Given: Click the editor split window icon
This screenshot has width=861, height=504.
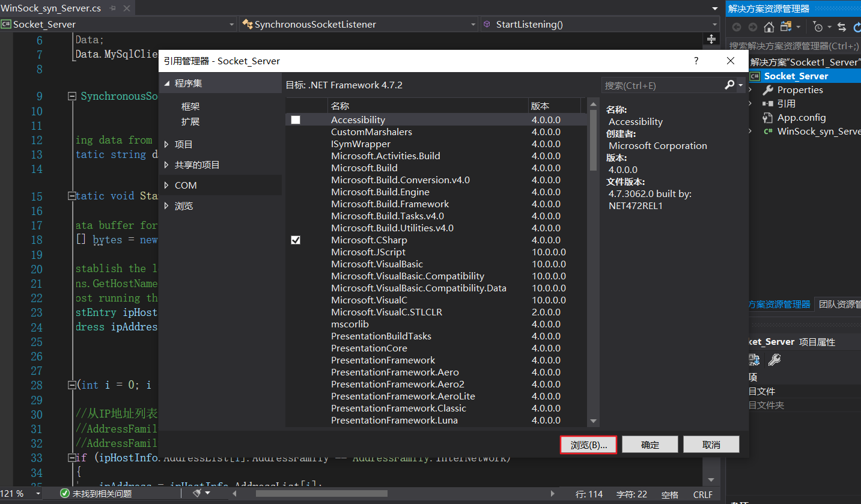Looking at the screenshot, I should tap(711, 39).
